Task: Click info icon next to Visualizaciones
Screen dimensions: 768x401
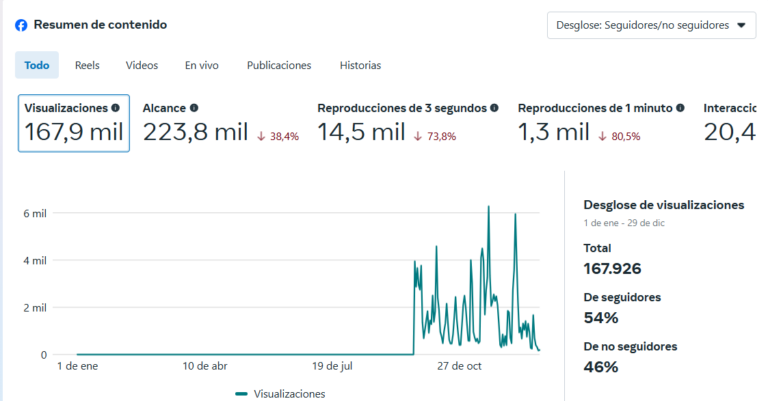Action: click(x=116, y=108)
